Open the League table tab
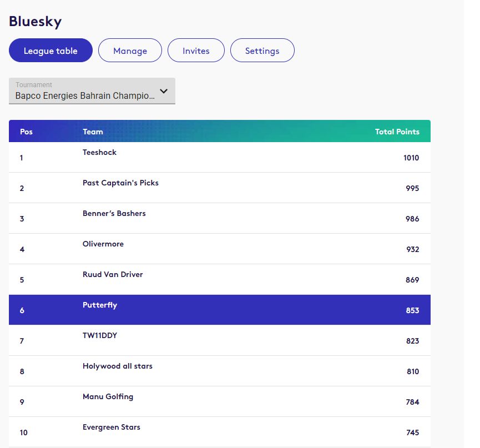 click(x=50, y=50)
